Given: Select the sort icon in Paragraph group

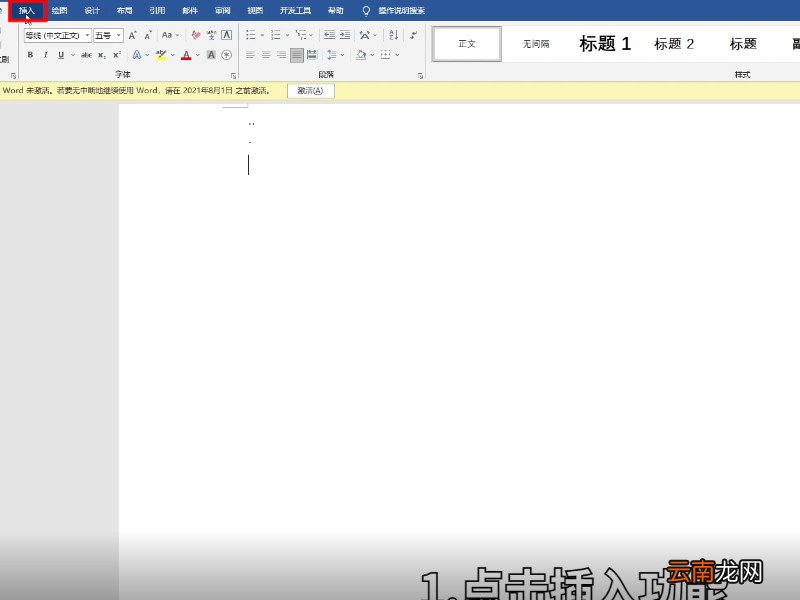Looking at the screenshot, I should click(391, 36).
